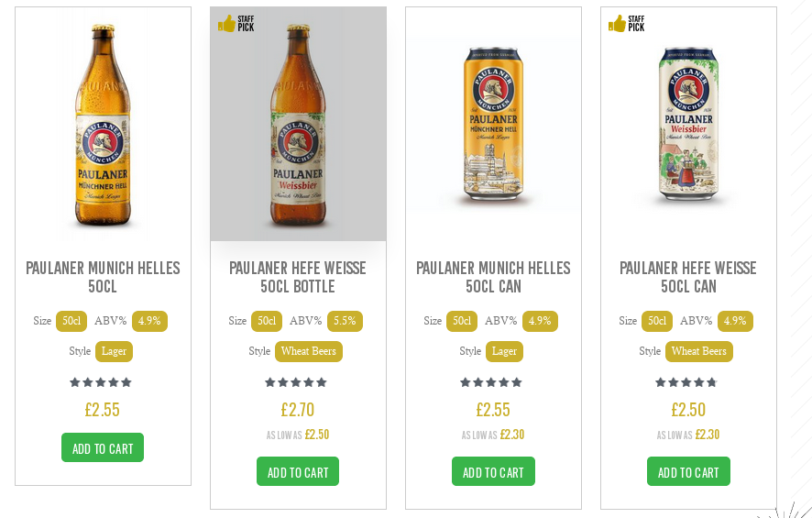Click Staff Pick badge on Hefe Weisse can

tap(626, 24)
